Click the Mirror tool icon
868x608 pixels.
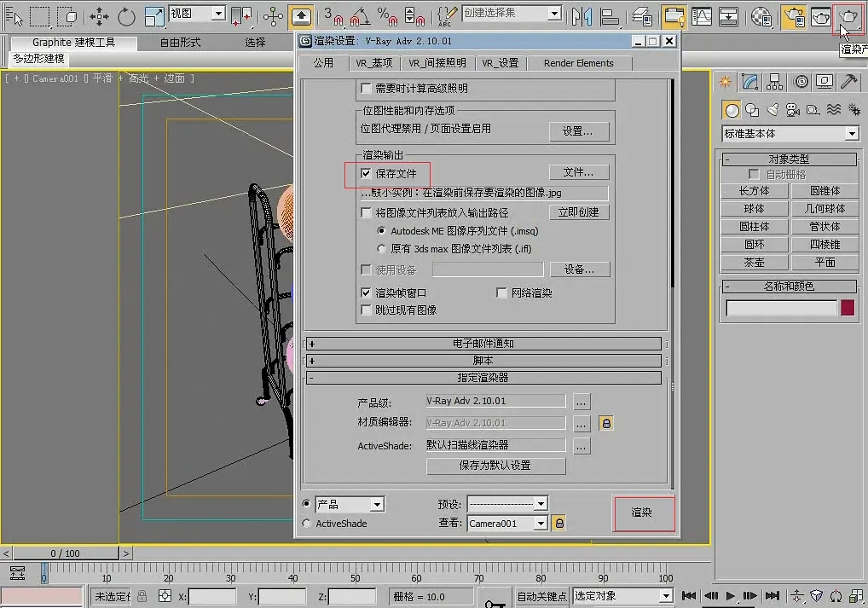tap(582, 16)
